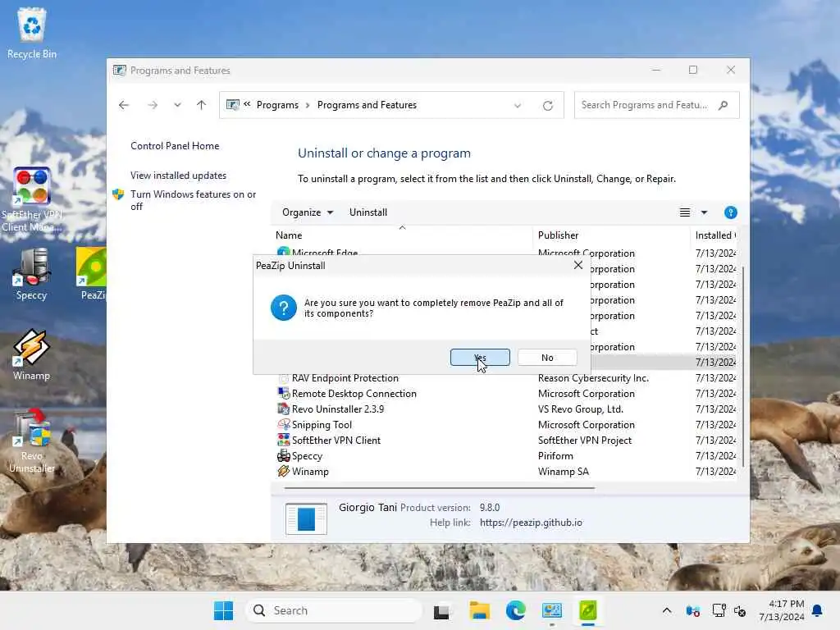Open the Windows Start button
The width and height of the screenshot is (840, 630).
pos(223,610)
